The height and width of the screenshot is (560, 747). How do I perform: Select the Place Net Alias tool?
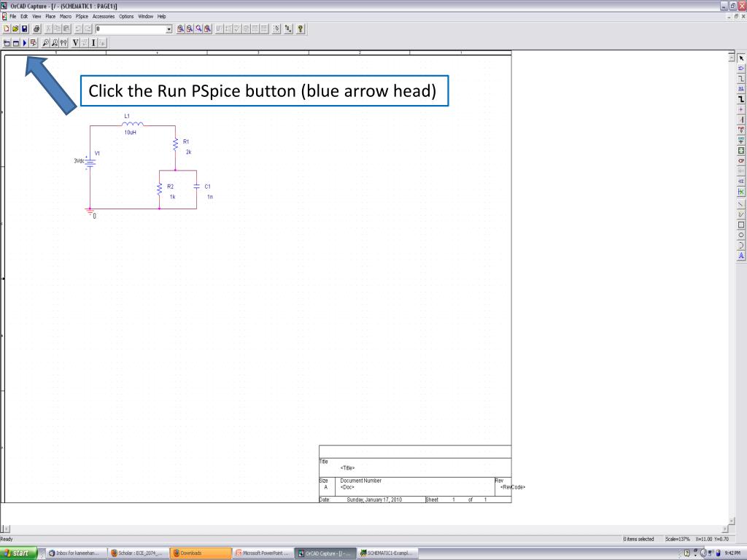(741, 89)
